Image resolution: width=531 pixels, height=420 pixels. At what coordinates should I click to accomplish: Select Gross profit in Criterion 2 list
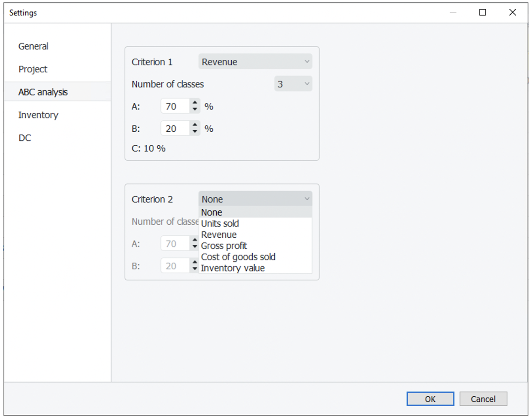point(224,246)
